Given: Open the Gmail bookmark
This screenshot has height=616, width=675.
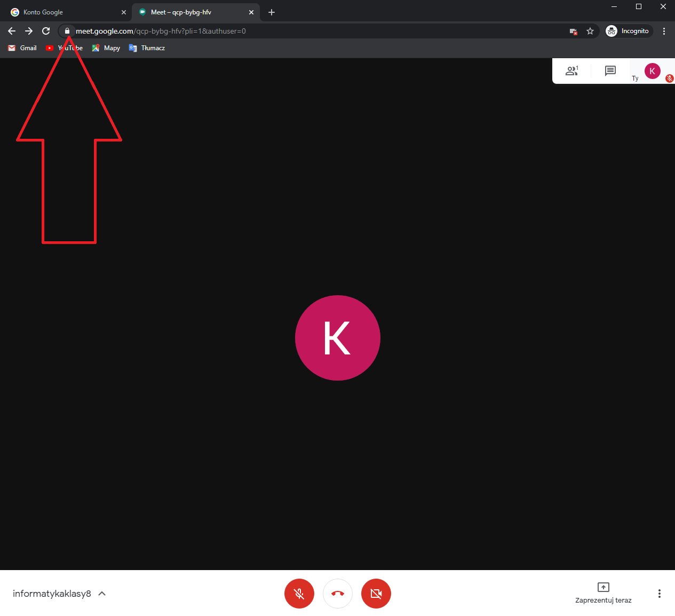Looking at the screenshot, I should coord(22,48).
